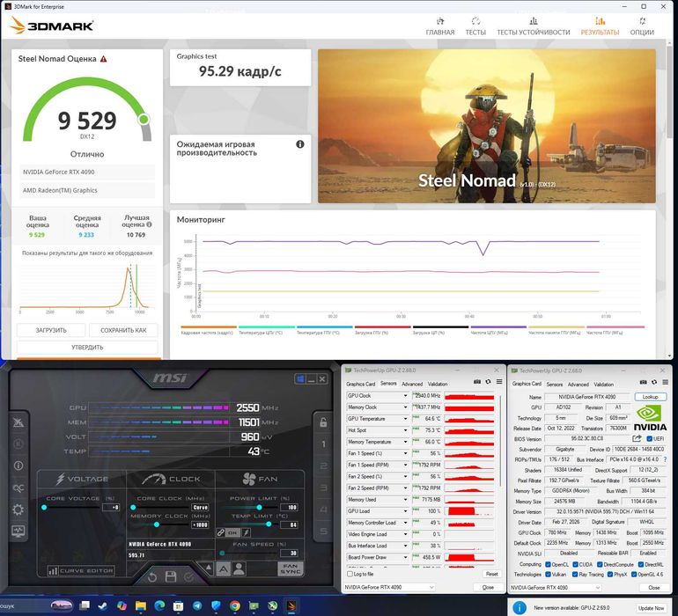
Task: Click the УТВЕРДИТЬ button
Action: pos(87,347)
